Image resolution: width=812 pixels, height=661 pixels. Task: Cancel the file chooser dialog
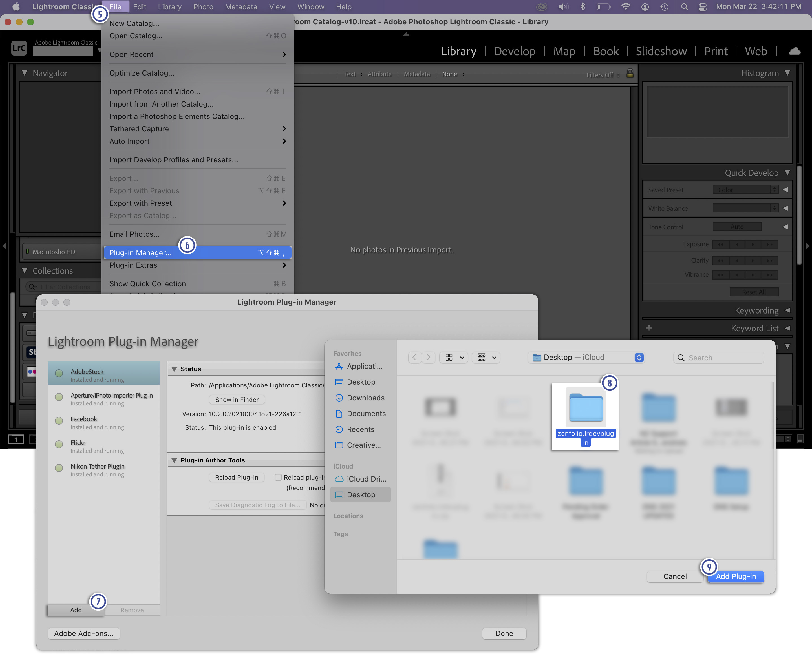coord(675,576)
